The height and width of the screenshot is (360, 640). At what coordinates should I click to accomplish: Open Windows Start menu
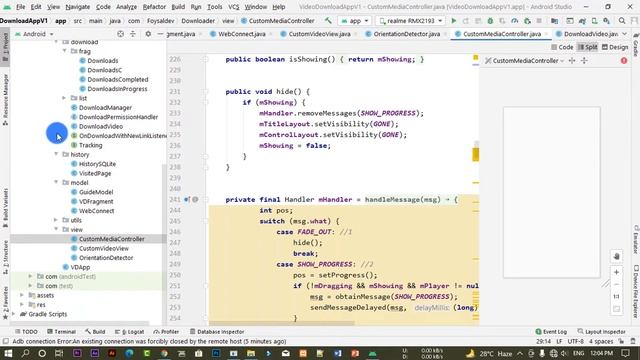tap(8, 353)
